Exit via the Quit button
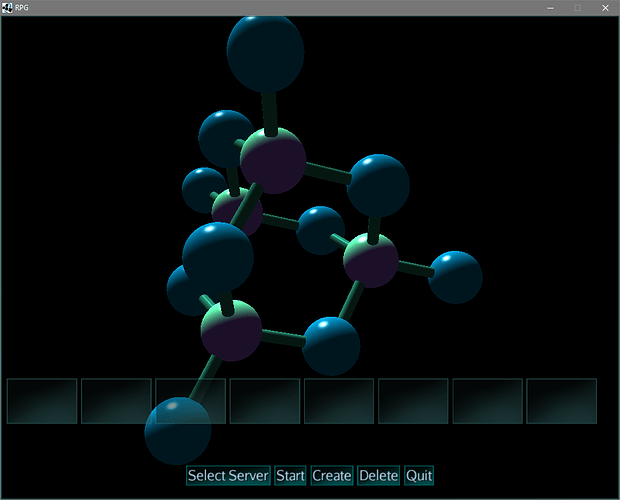This screenshot has height=500, width=620. pos(419,475)
